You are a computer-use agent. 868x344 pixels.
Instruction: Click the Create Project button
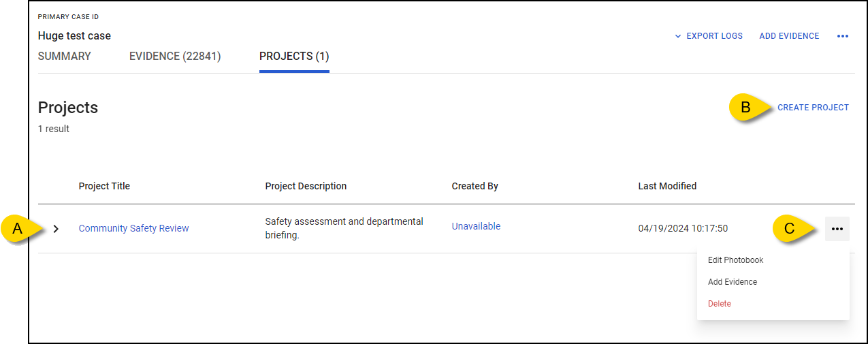813,108
